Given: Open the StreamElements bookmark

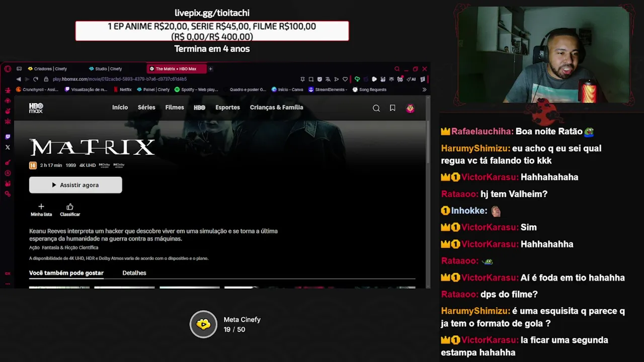Looking at the screenshot, I should (328, 89).
